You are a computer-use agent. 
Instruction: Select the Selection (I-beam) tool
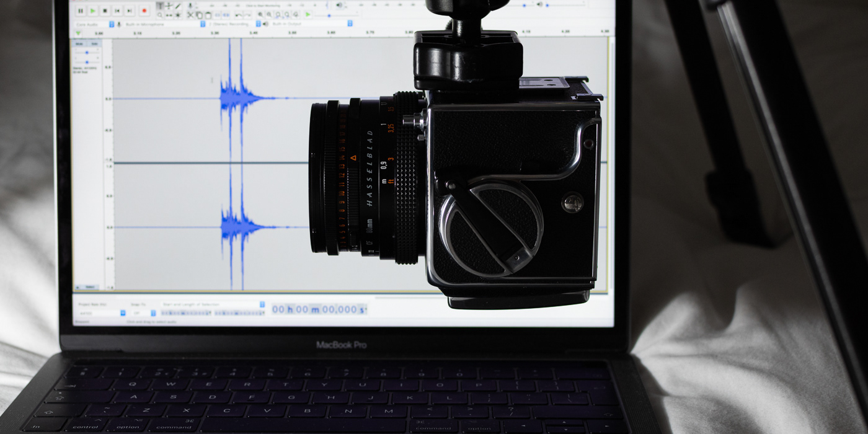(160, 6)
